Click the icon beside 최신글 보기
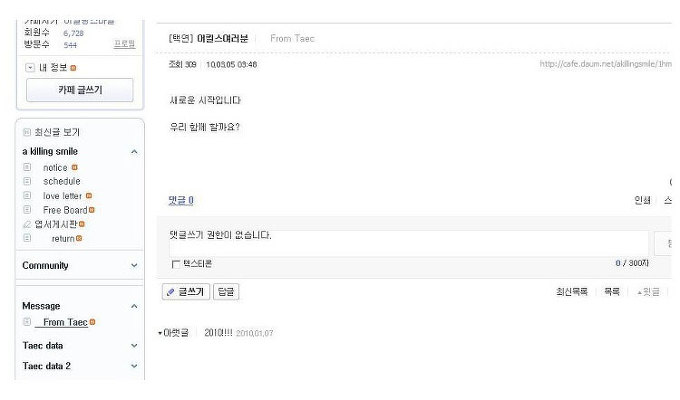This screenshot has width=680, height=400. point(27,132)
